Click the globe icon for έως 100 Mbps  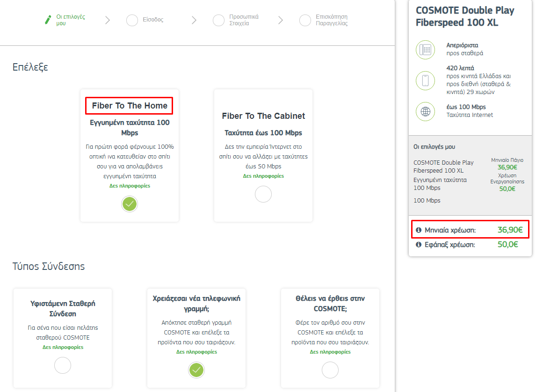coord(425,111)
